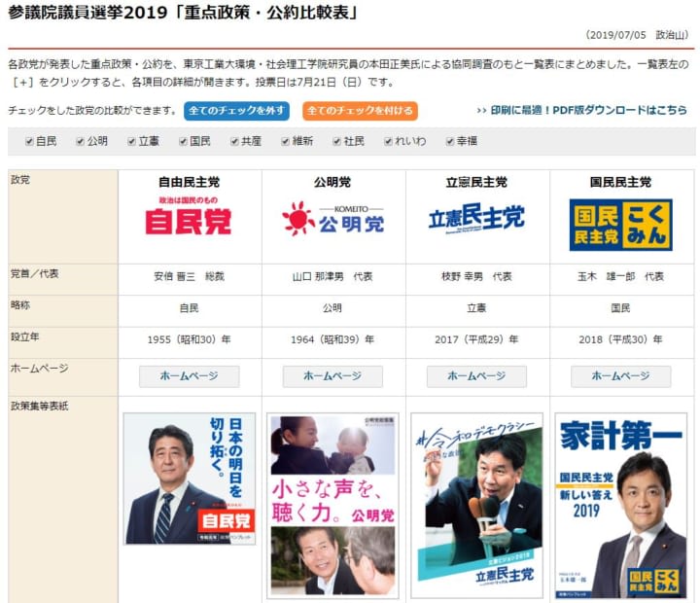The width and height of the screenshot is (700, 603).
Task: Click the 公明党 sun logo
Action: [332, 219]
